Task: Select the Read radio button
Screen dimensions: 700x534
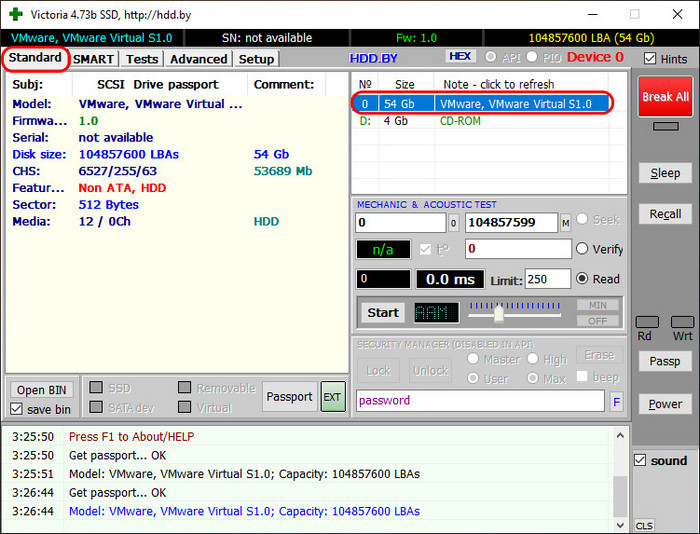Action: pos(582,279)
